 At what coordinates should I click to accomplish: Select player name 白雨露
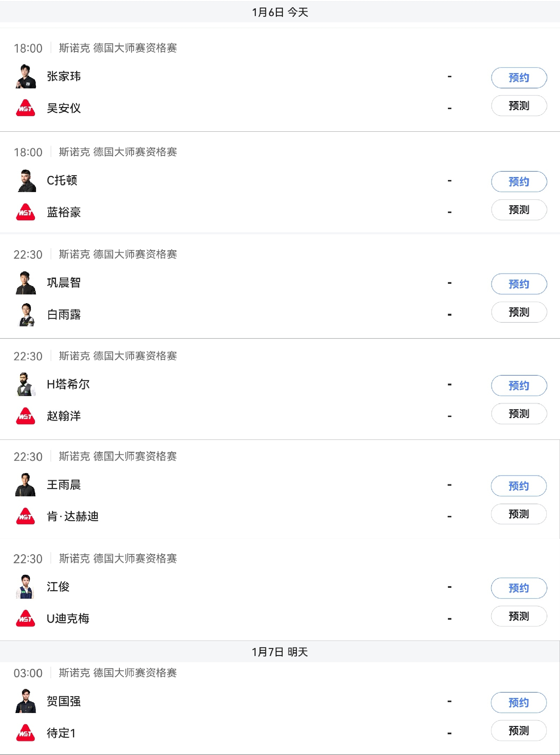click(64, 315)
